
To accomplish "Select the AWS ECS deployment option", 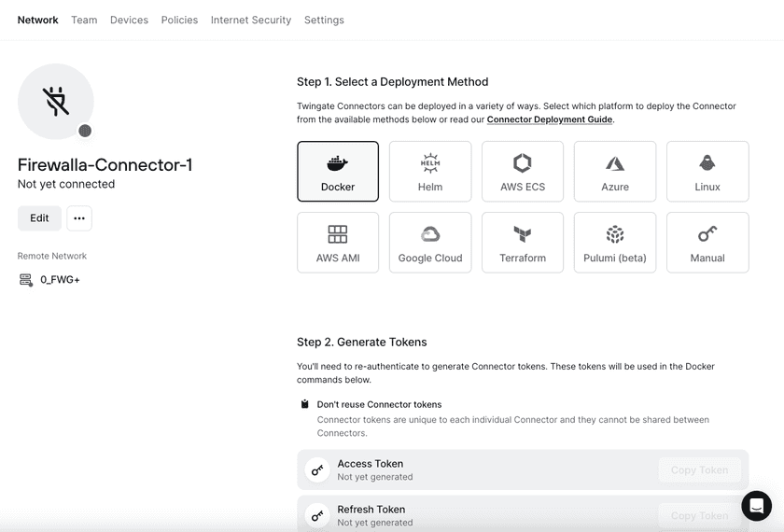I will pos(523,172).
